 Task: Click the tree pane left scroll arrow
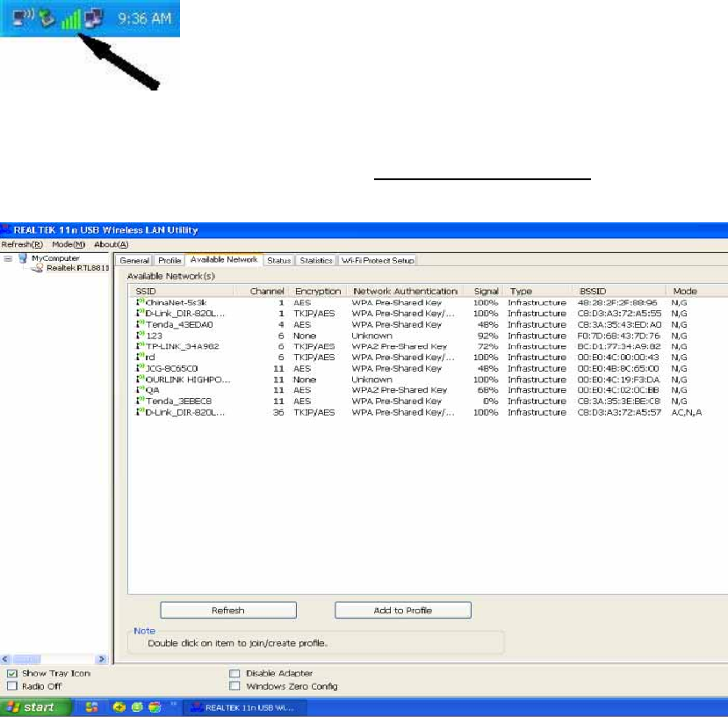[5, 659]
